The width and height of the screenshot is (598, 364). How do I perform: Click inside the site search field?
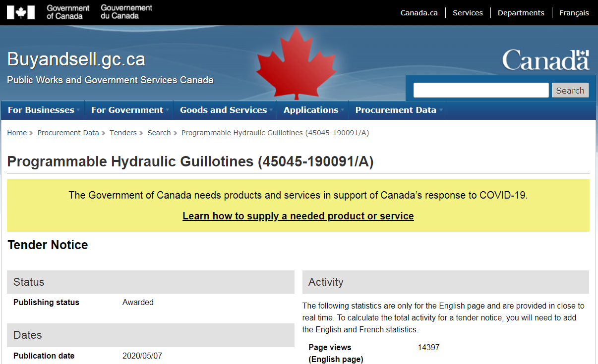[480, 90]
